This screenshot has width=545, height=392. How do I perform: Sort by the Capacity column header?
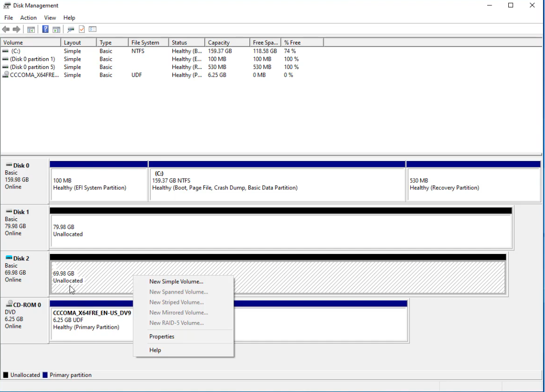coord(228,43)
